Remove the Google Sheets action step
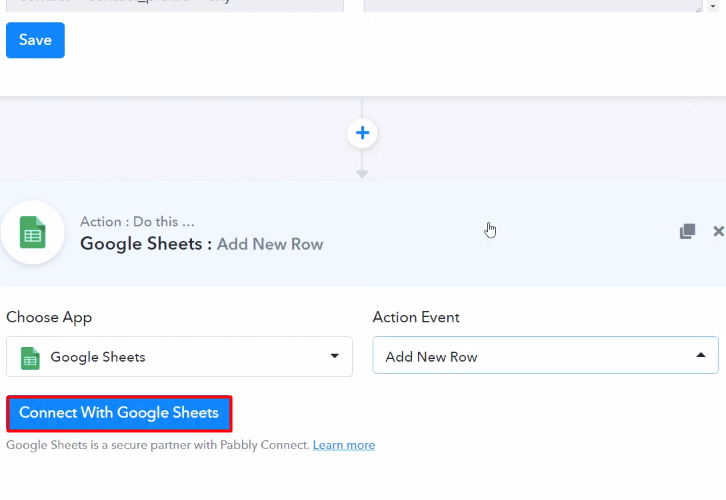 click(x=718, y=231)
